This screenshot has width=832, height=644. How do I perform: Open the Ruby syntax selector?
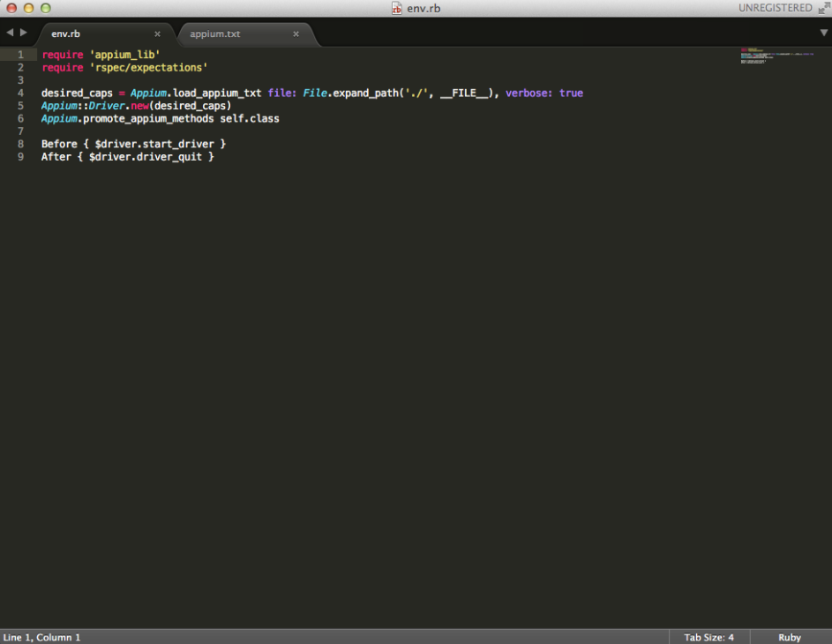pyautogui.click(x=790, y=637)
